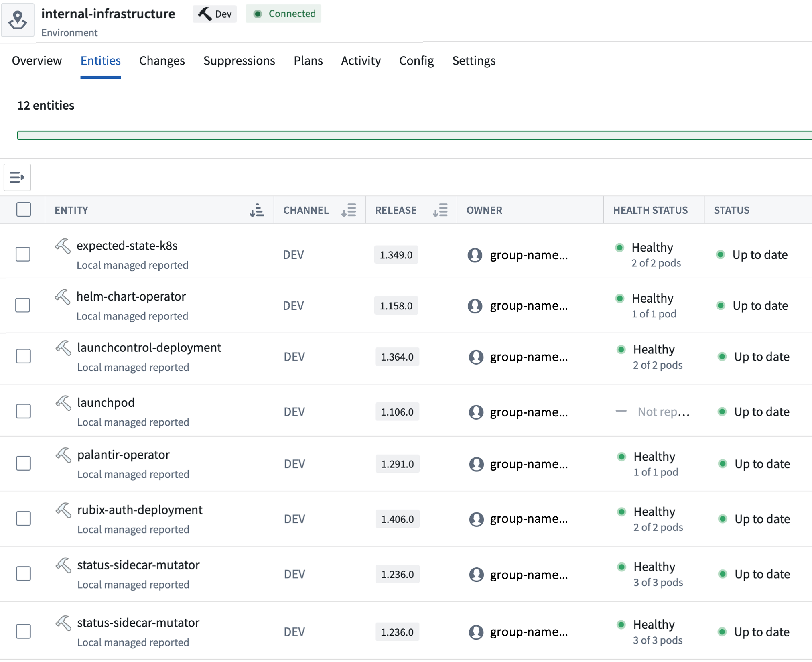Sort by the Channel column icon
This screenshot has width=812, height=662.
tap(349, 210)
